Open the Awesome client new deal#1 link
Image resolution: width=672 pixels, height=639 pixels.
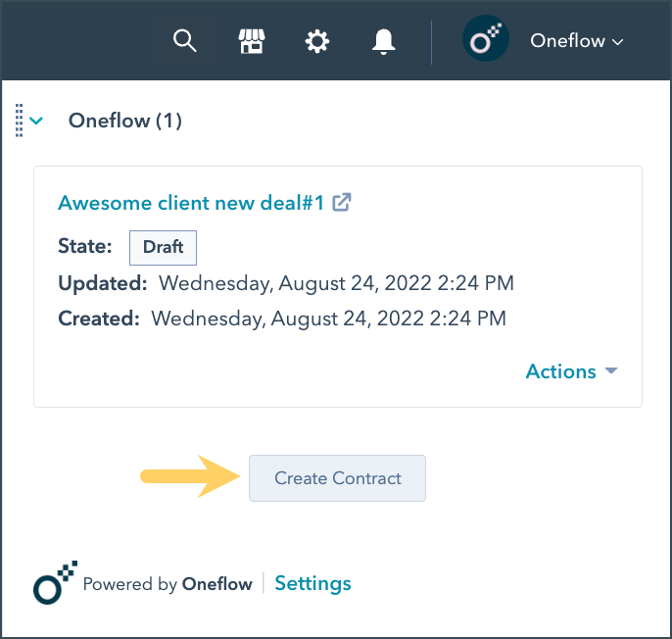click(191, 203)
